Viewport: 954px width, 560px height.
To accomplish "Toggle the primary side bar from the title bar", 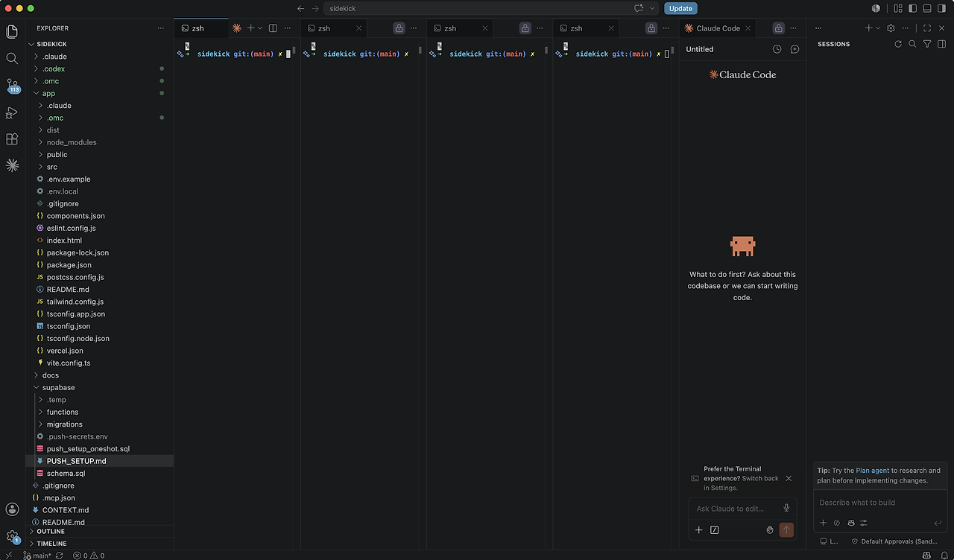I will (913, 8).
